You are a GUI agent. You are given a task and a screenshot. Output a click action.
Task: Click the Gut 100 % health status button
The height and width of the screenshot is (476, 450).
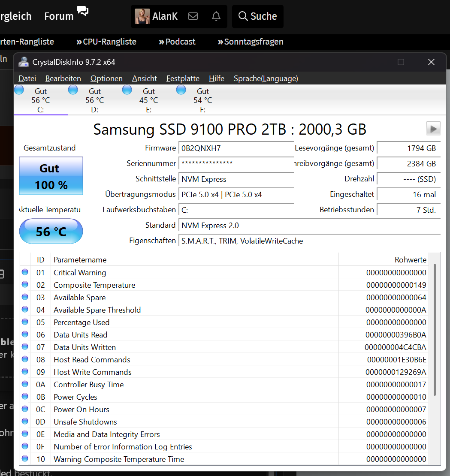51,176
